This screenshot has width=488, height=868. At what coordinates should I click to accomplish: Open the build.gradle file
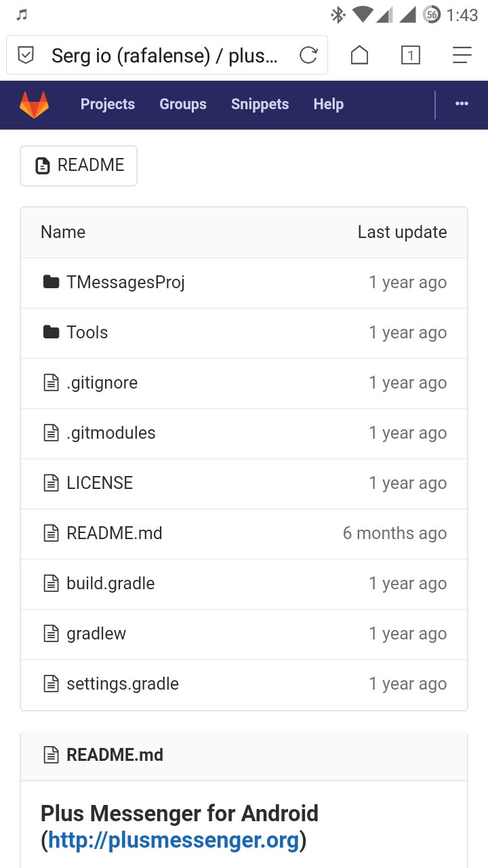[110, 583]
